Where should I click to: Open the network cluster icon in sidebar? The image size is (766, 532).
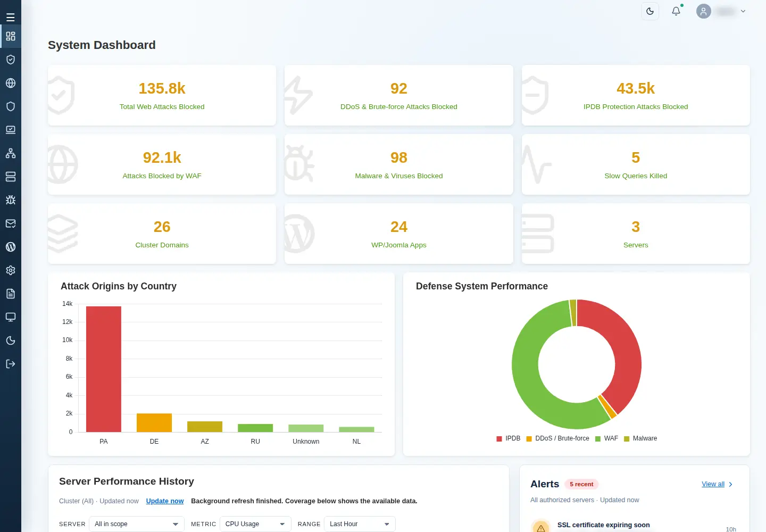(11, 153)
